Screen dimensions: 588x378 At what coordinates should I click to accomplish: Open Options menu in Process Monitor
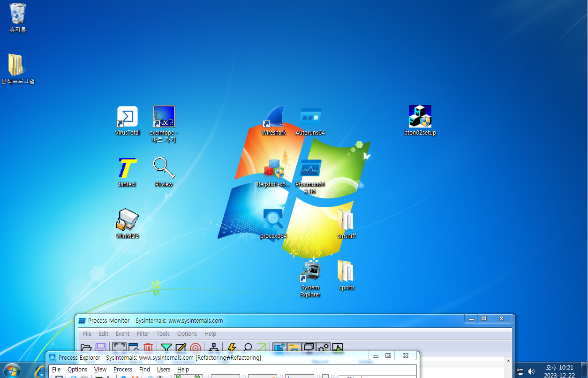[187, 334]
